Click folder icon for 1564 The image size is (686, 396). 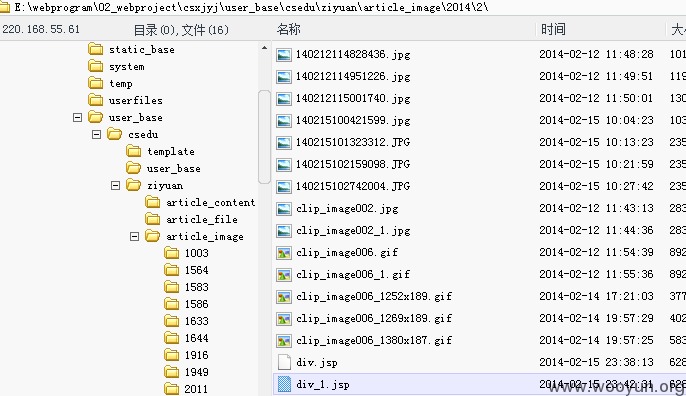pyautogui.click(x=172, y=270)
